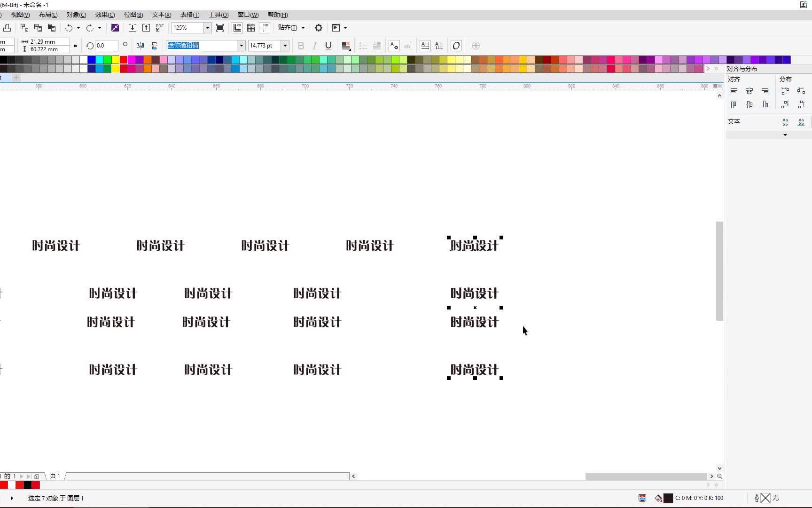812x508 pixels.
Task: Expand the color palette flyout arrows
Action: (716, 69)
